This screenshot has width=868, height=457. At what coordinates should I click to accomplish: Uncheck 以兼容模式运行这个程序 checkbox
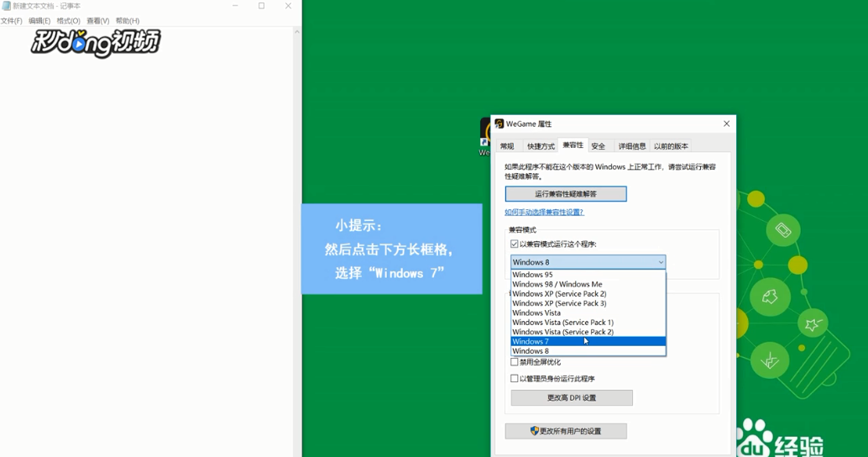click(x=515, y=244)
